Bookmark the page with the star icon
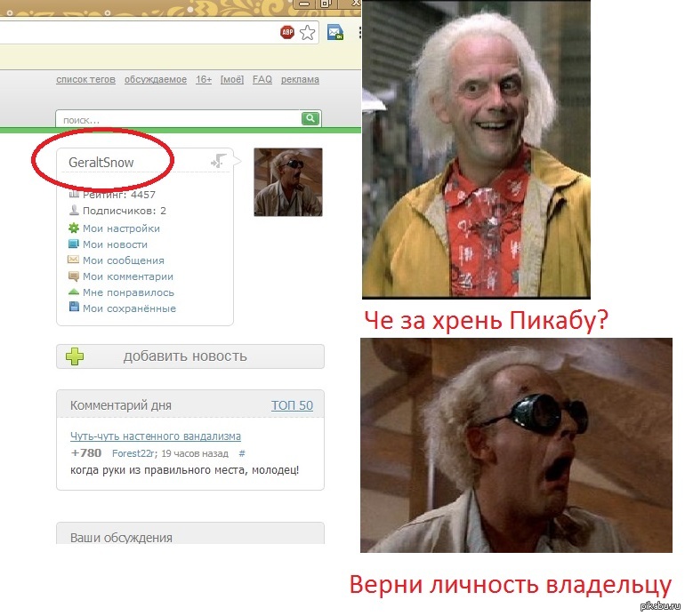The height and width of the screenshot is (616, 685). (307, 33)
